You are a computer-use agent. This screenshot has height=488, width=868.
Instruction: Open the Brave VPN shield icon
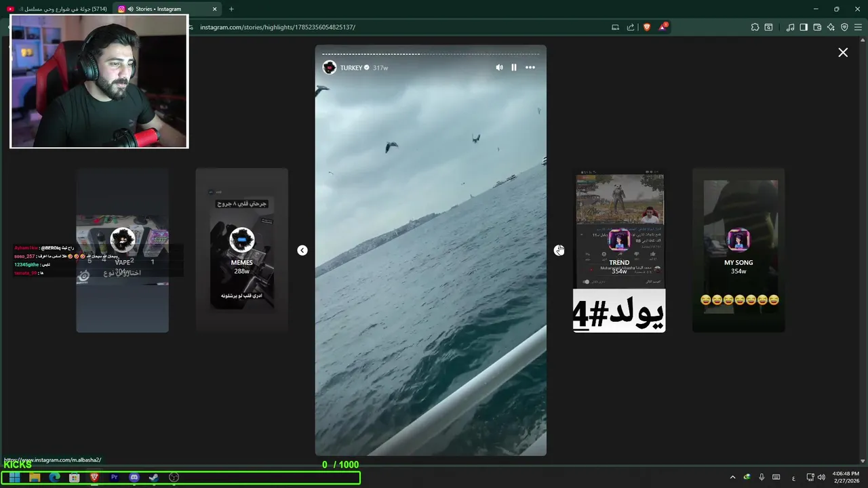pos(844,27)
